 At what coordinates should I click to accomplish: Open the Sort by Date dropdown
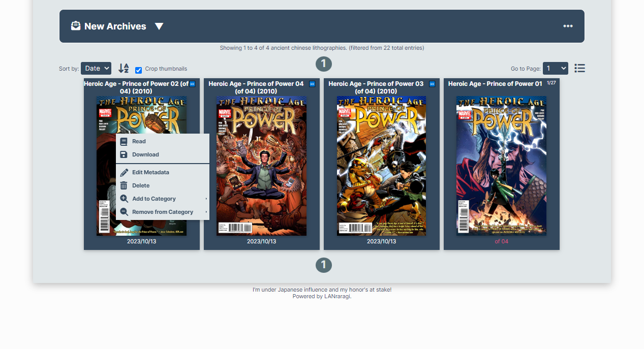96,68
